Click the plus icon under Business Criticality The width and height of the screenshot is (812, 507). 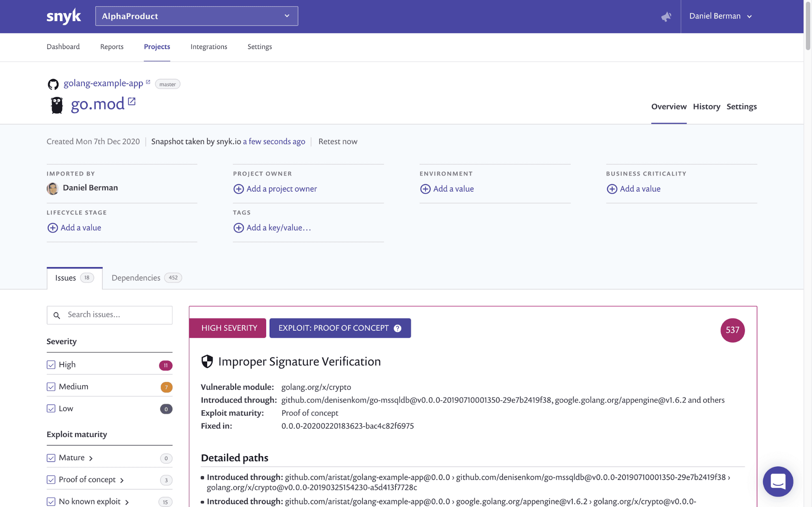pyautogui.click(x=612, y=189)
